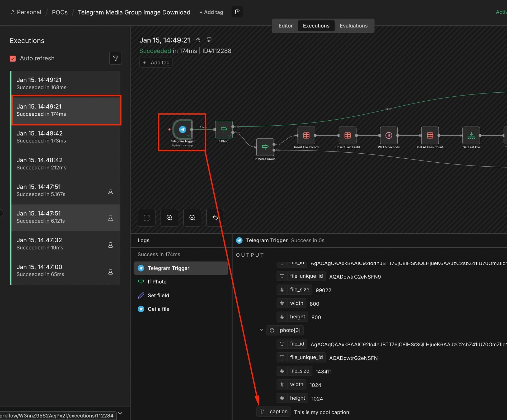Open the edit description icon near Add tag

click(237, 12)
